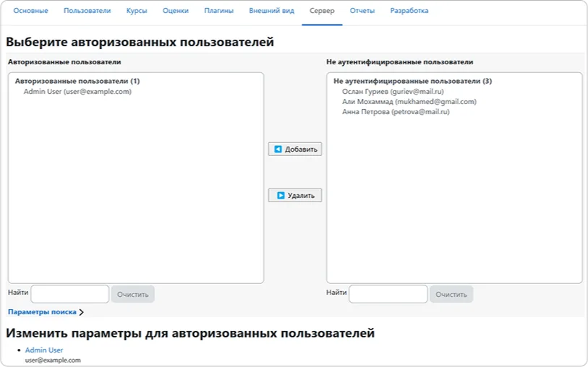Switch to Внешний вид tab
The height and width of the screenshot is (367, 588).
(x=271, y=12)
